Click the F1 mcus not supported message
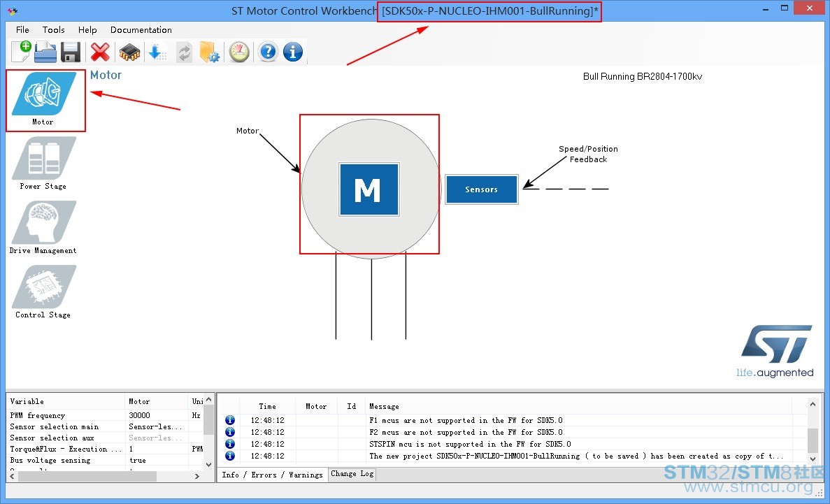 (466, 420)
